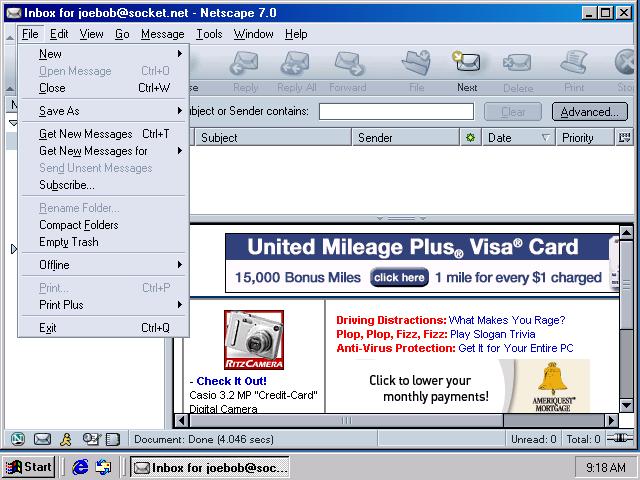
Task: Open the Offline submenu
Action: tap(104, 265)
